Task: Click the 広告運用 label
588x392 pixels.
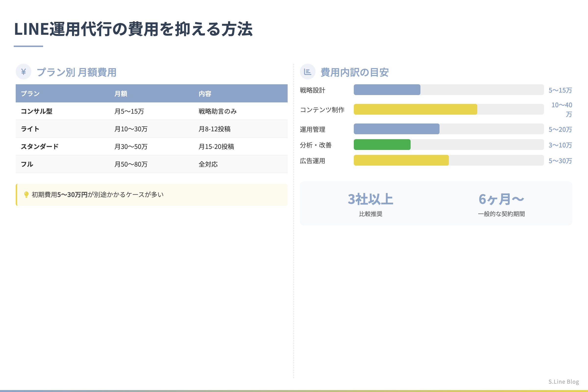Action: point(313,161)
